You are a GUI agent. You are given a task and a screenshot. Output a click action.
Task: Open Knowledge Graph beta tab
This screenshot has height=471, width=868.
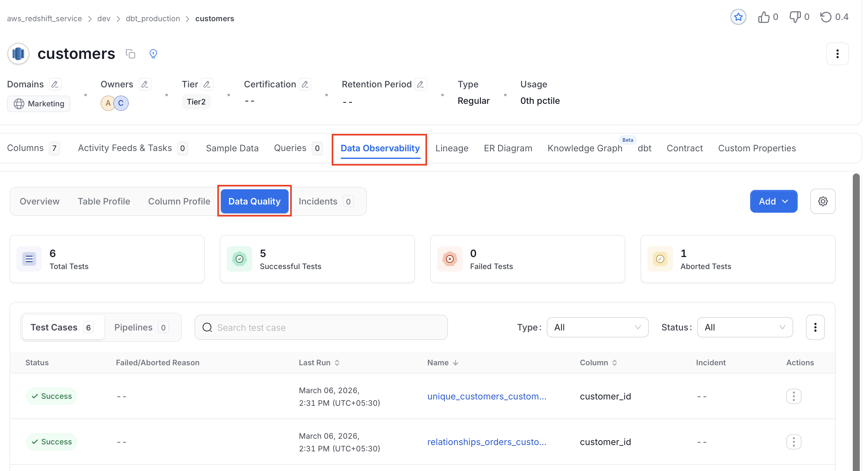tap(584, 148)
